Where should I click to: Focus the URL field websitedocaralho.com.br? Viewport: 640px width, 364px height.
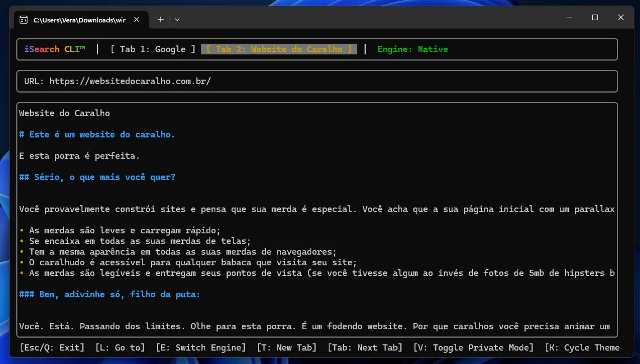pos(317,81)
